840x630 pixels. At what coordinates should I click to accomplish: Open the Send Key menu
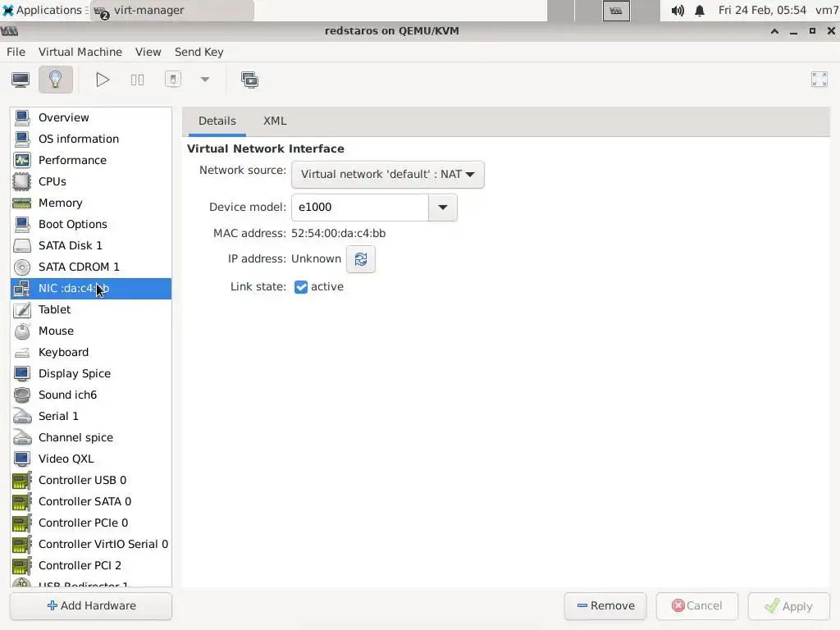tap(199, 52)
